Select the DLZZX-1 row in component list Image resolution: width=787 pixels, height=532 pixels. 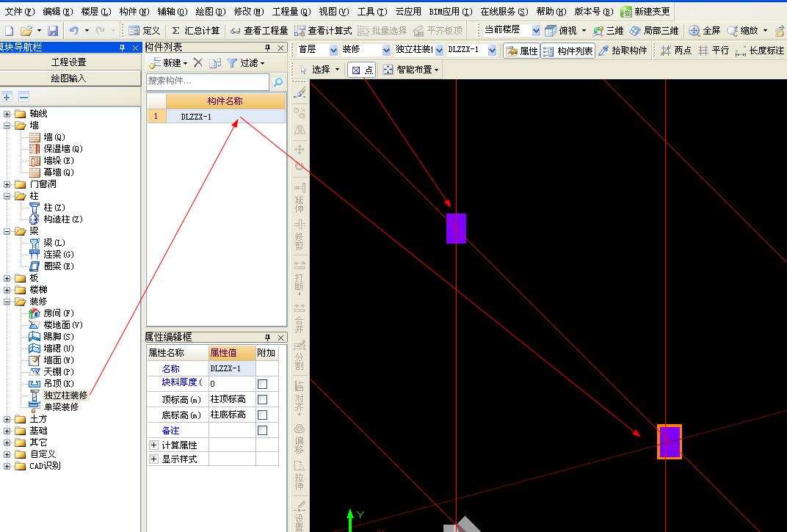pos(216,117)
